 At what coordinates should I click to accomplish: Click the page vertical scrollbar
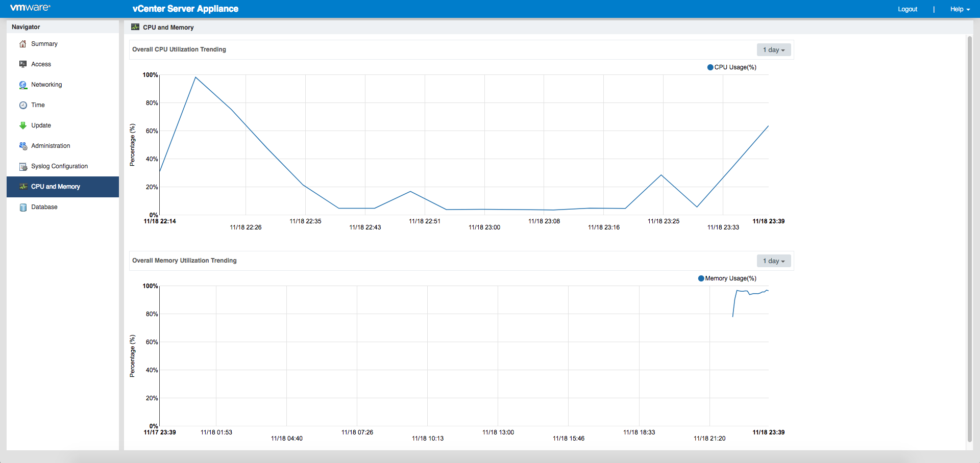point(970,239)
